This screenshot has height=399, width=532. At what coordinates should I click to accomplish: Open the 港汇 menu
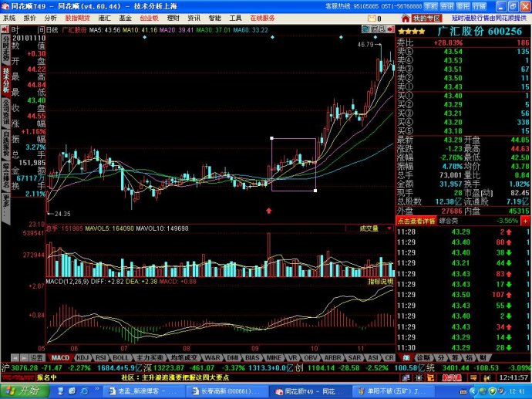pos(105,18)
